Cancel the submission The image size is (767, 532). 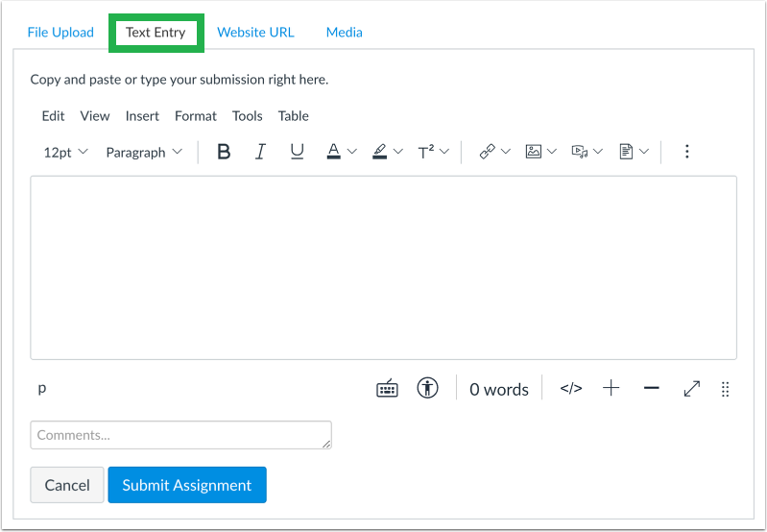67,485
